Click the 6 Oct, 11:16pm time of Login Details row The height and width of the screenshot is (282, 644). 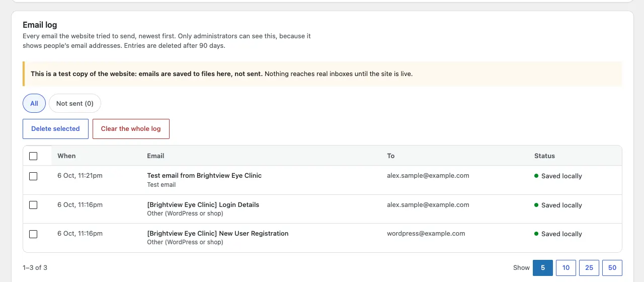pyautogui.click(x=80, y=205)
